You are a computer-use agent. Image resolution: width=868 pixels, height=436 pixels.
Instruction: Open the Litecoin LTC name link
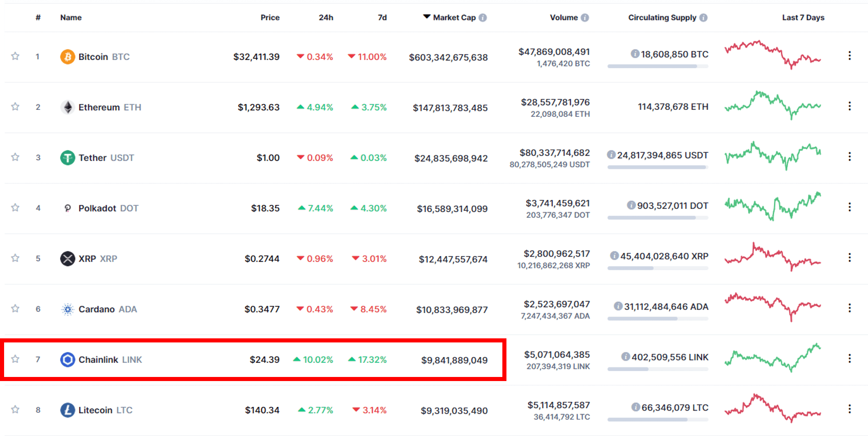click(x=105, y=410)
